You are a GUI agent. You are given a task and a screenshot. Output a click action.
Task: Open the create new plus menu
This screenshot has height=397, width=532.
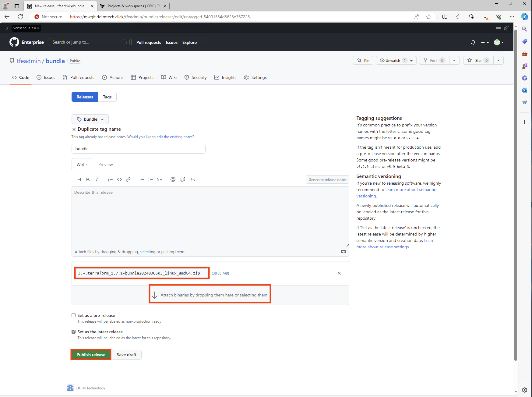485,42
